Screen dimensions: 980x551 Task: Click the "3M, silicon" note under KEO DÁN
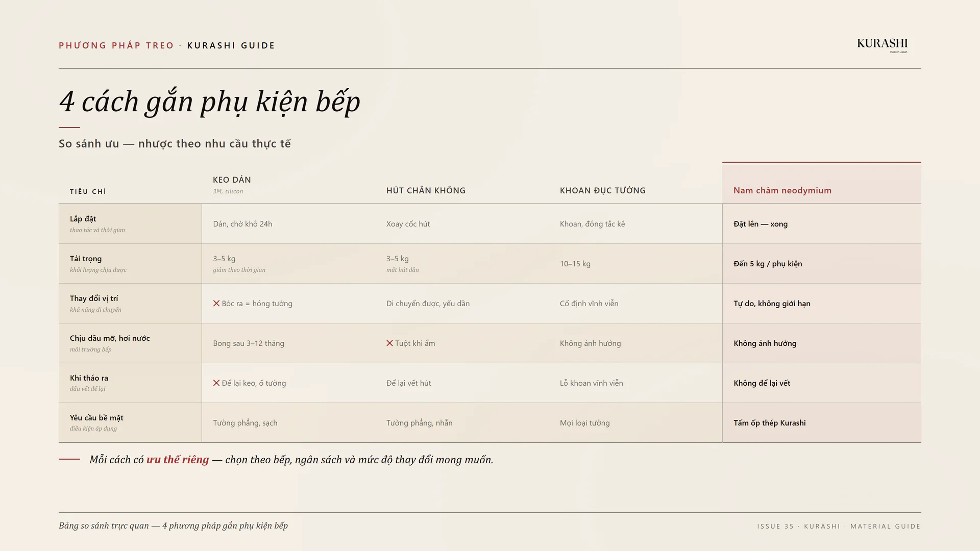click(228, 191)
